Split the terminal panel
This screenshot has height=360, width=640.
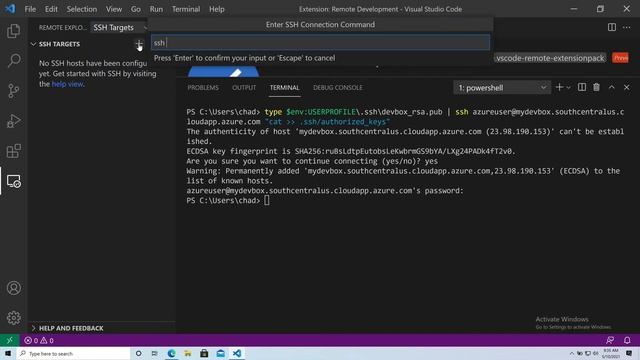582,87
